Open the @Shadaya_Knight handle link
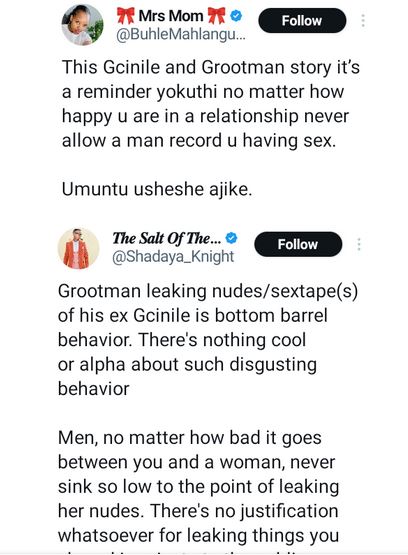The width and height of the screenshot is (408, 555). tap(173, 256)
